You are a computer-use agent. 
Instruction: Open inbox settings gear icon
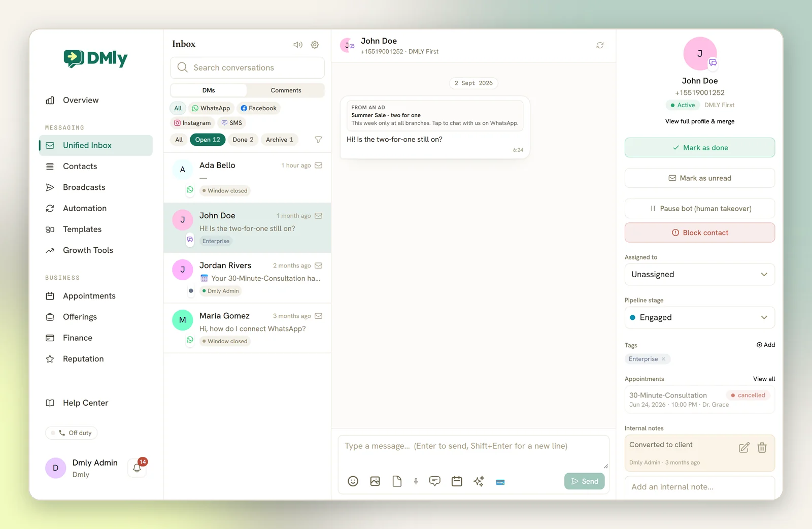(x=315, y=45)
